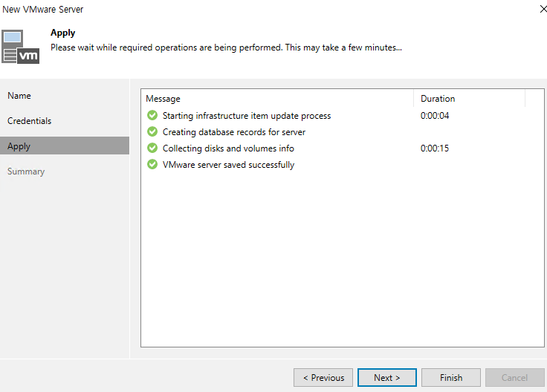Viewport: 547px width, 392px height.
Task: Click the VMware server wizard icon
Action: (20, 47)
